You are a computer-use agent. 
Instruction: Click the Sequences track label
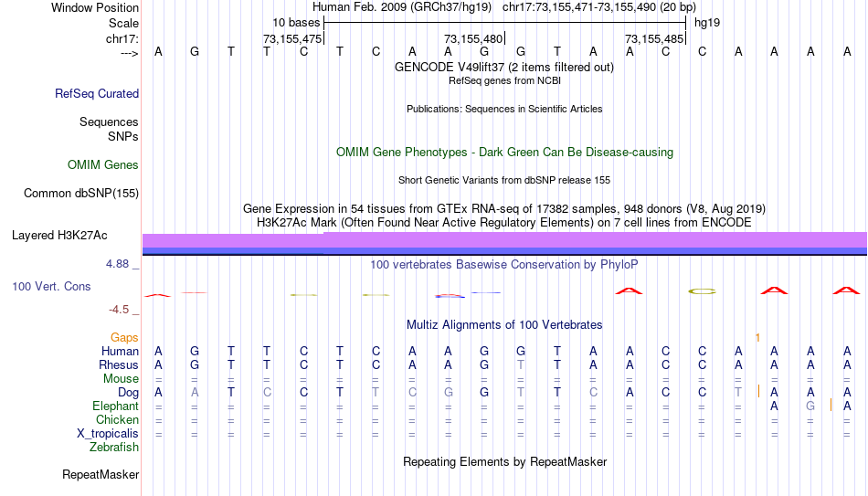click(109, 121)
